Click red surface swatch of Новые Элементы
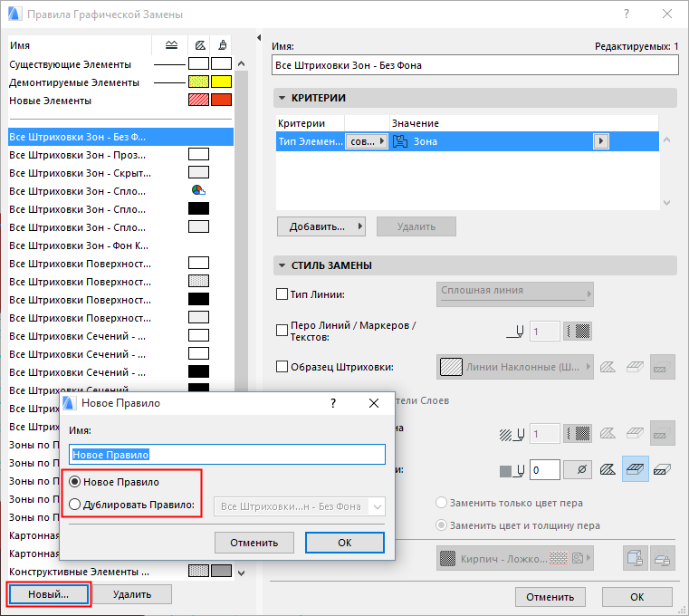This screenshot has width=689, height=616. pyautogui.click(x=221, y=100)
